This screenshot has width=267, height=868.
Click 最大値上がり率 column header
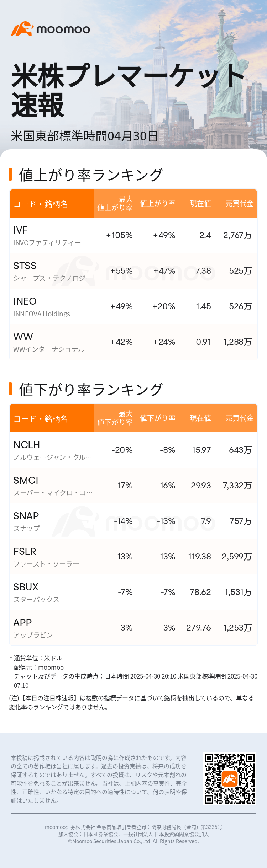[x=115, y=203]
